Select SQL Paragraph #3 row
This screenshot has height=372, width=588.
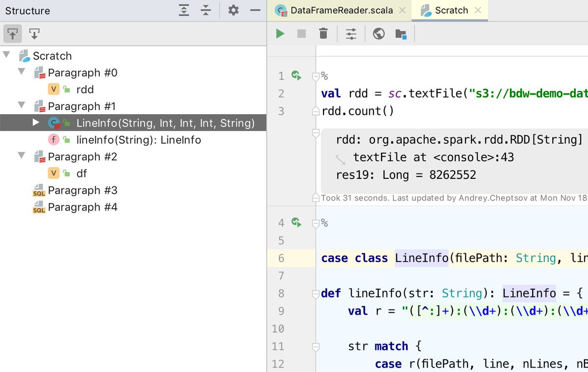(133, 190)
